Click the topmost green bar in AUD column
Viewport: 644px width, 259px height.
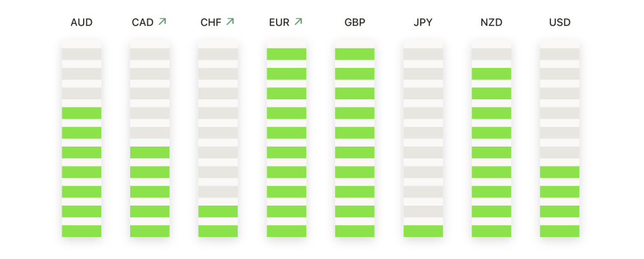pos(81,113)
